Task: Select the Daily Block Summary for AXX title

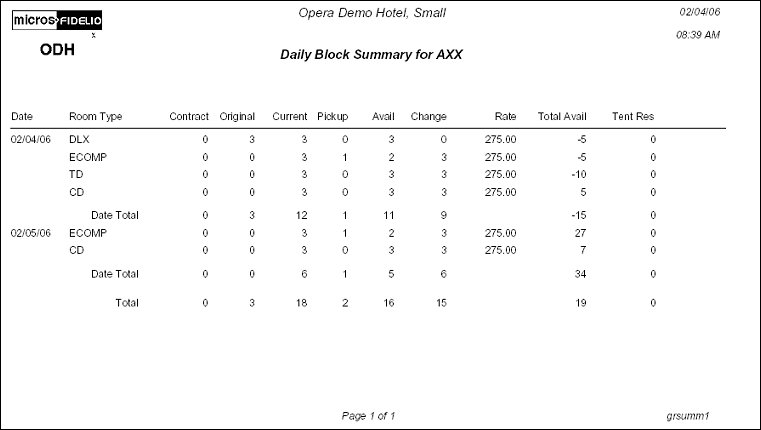Action: pyautogui.click(x=371, y=55)
